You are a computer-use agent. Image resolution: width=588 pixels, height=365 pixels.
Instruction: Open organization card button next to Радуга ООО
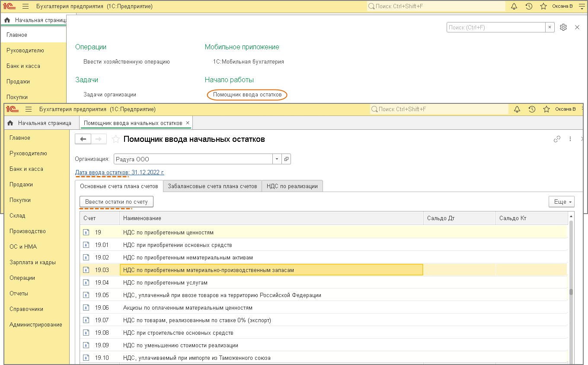[x=286, y=159]
